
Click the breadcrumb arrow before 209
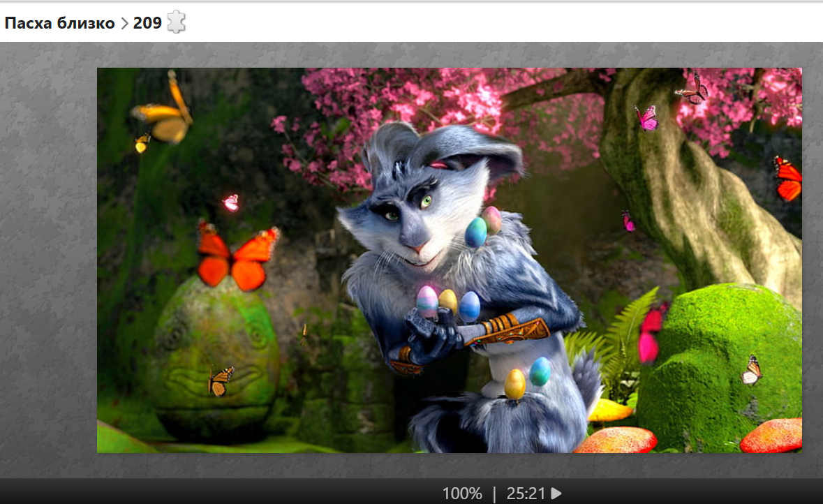tap(124, 24)
